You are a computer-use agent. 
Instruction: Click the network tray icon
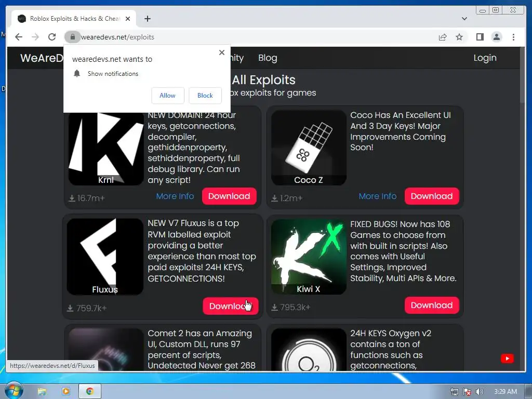(455, 392)
